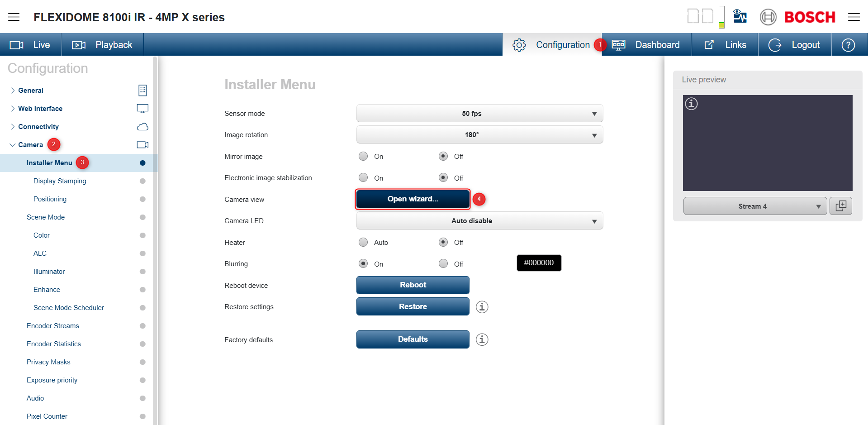This screenshot has width=868, height=425.
Task: Click the Links external-link icon
Action: click(709, 45)
